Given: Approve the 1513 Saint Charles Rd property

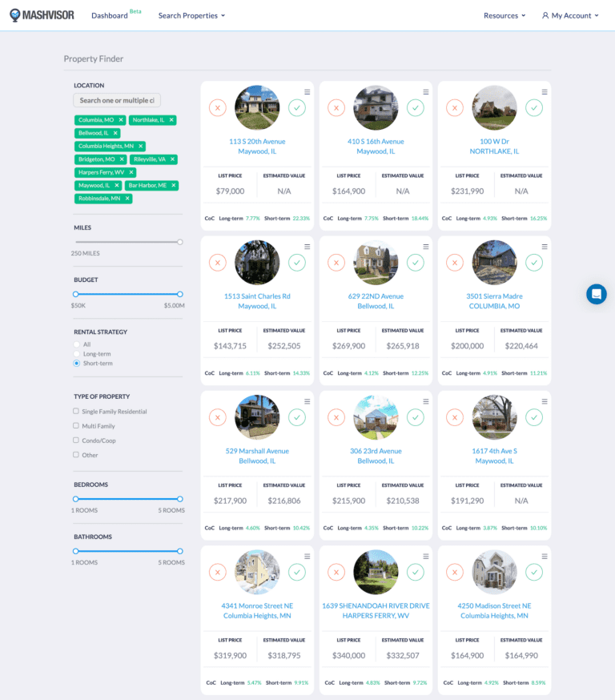Looking at the screenshot, I should point(297,263).
